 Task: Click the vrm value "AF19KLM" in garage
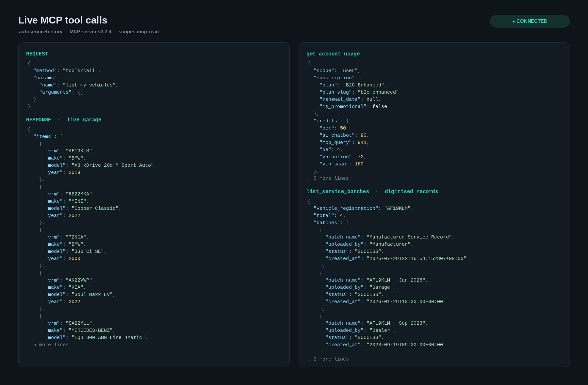[x=79, y=151]
